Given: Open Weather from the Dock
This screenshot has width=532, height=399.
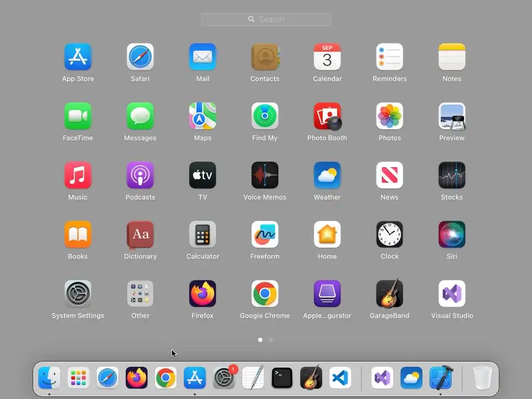Looking at the screenshot, I should [411, 378].
